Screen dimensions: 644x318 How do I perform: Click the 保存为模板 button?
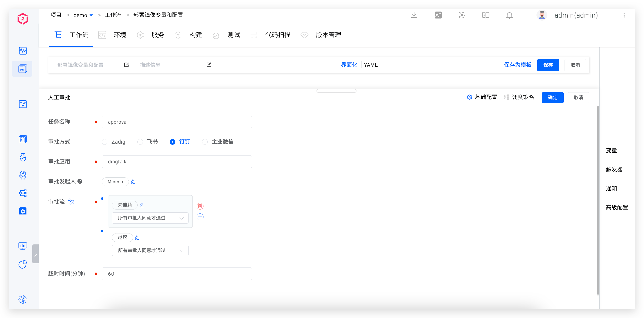(518, 65)
